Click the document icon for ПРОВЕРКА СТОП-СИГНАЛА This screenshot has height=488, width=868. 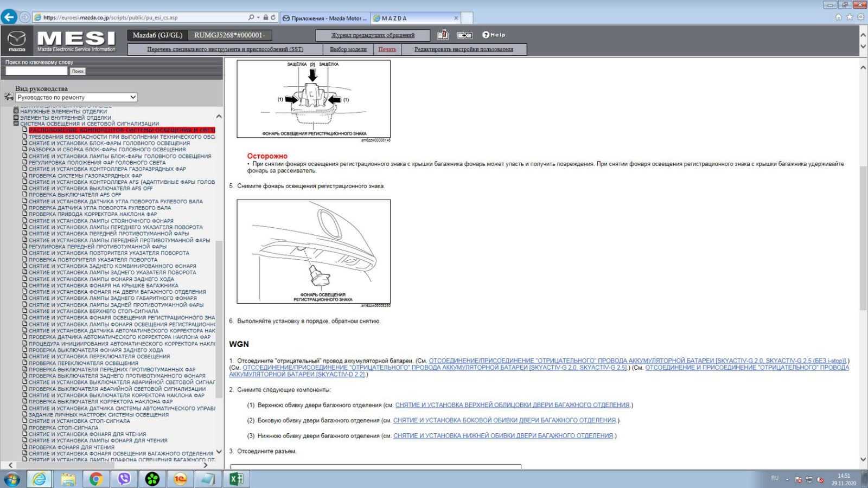(x=25, y=427)
